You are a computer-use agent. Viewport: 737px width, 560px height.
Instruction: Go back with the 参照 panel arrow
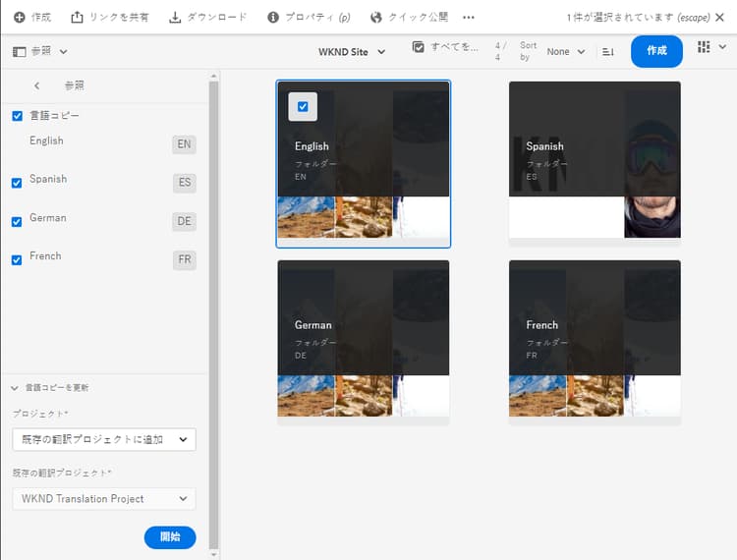pyautogui.click(x=37, y=86)
